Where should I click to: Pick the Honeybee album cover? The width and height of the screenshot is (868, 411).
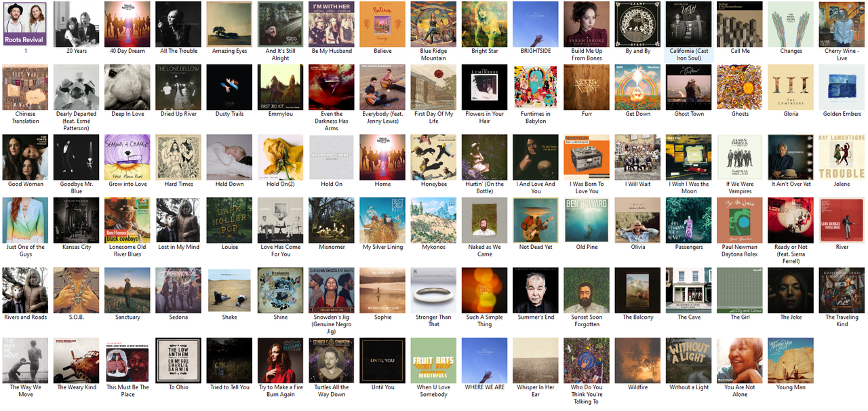point(433,157)
